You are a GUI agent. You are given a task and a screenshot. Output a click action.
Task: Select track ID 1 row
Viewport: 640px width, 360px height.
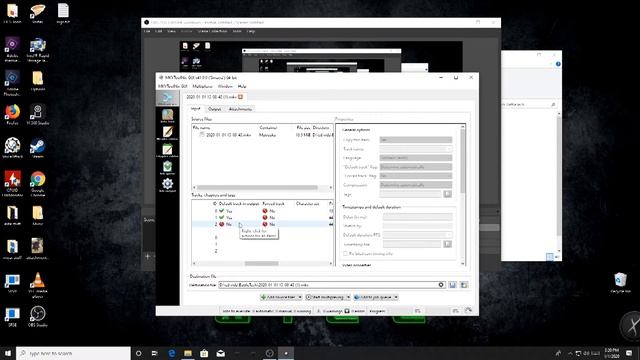click(x=262, y=218)
